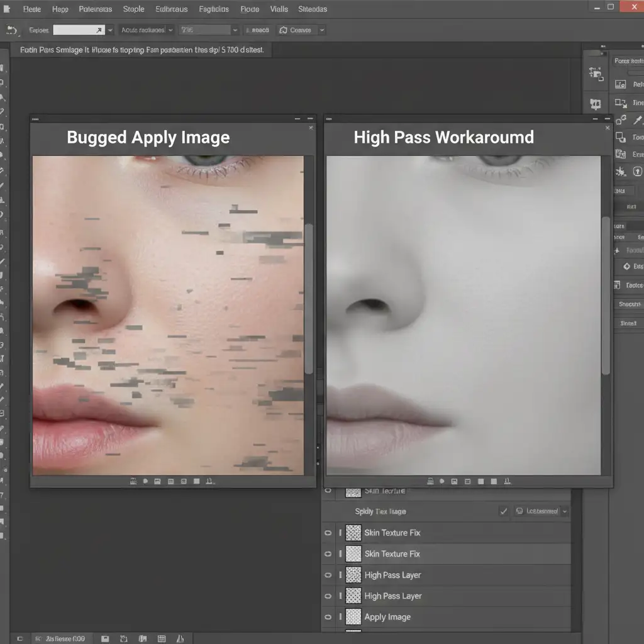Viewport: 644px width, 644px height.
Task: Open the Stople menu
Action: [x=133, y=9]
